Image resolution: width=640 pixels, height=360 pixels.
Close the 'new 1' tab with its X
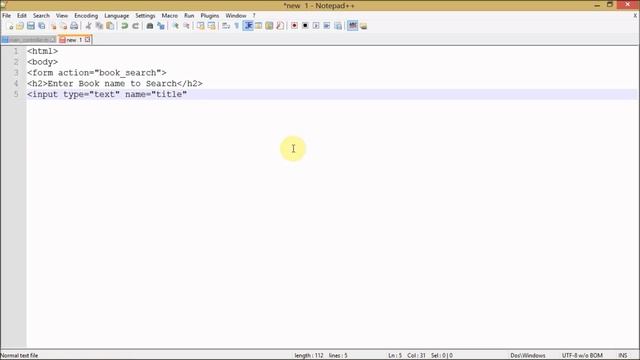(87, 40)
